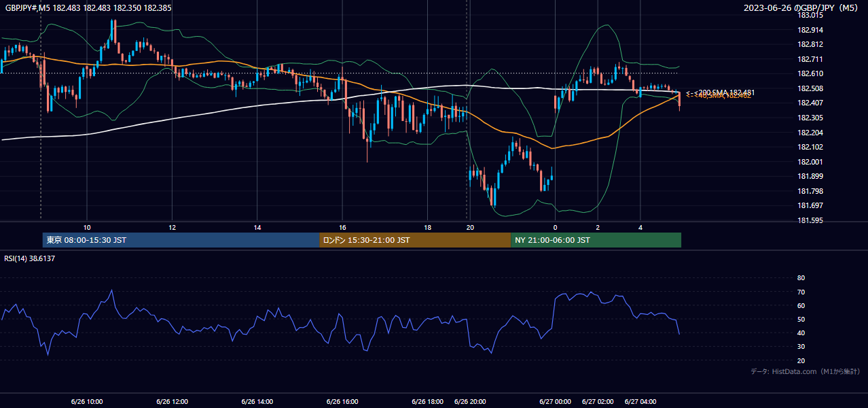Select the NY 21:00-06:00 JST session bar
Viewport: 868px width, 408px height.
pos(596,240)
